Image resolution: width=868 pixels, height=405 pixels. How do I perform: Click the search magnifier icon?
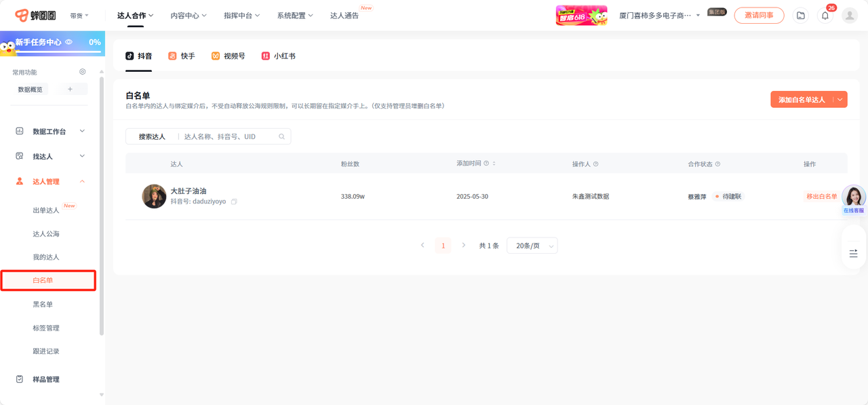(x=281, y=137)
